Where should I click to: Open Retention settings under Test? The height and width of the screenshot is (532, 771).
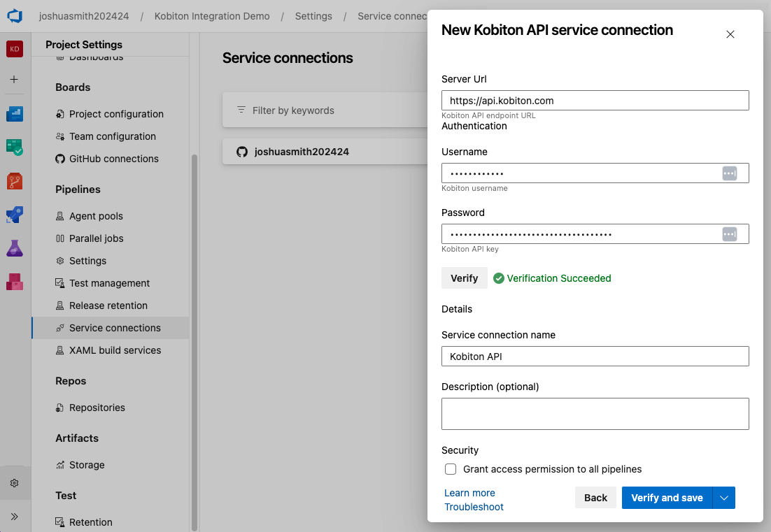coord(111,522)
